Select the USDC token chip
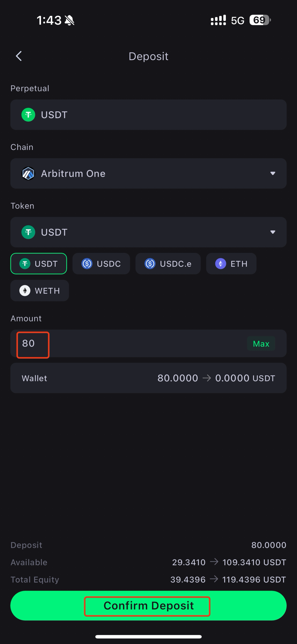This screenshot has height=644, width=297. [x=101, y=264]
